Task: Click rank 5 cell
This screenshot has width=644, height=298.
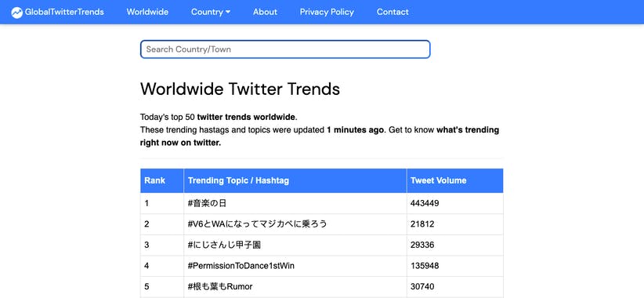Action: (162, 287)
